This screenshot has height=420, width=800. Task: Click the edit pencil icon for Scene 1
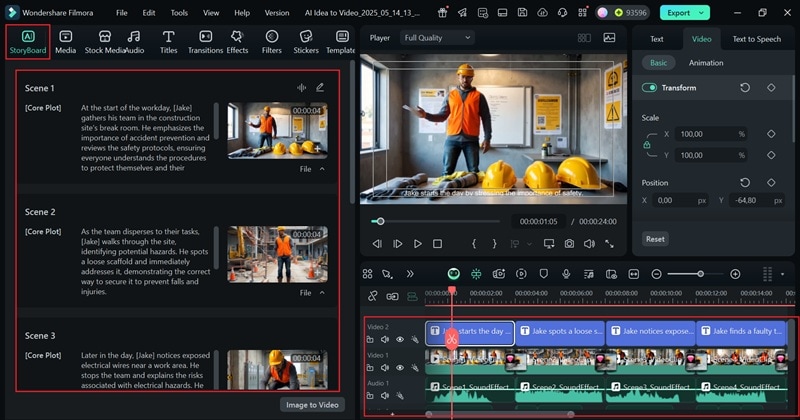tap(320, 87)
